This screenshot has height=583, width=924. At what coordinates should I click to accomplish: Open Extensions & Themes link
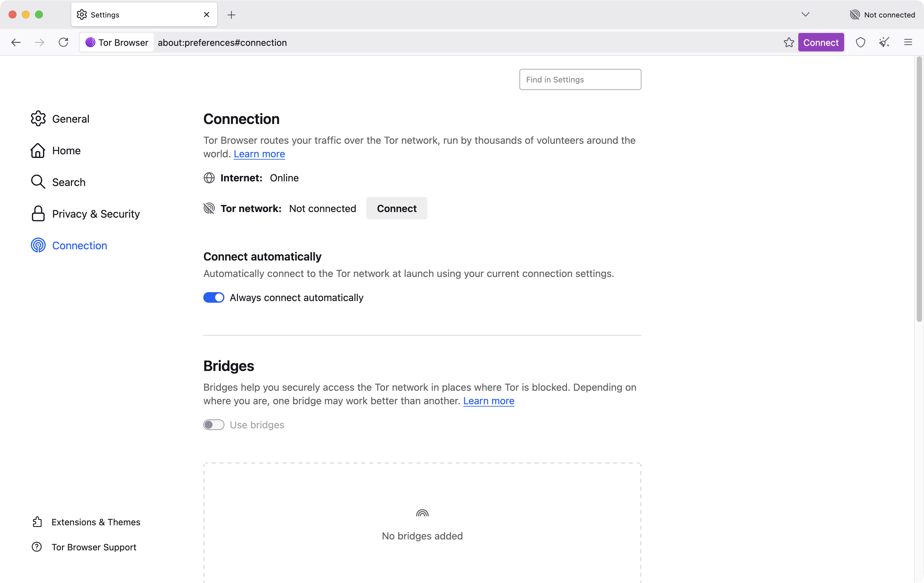[x=87, y=522]
